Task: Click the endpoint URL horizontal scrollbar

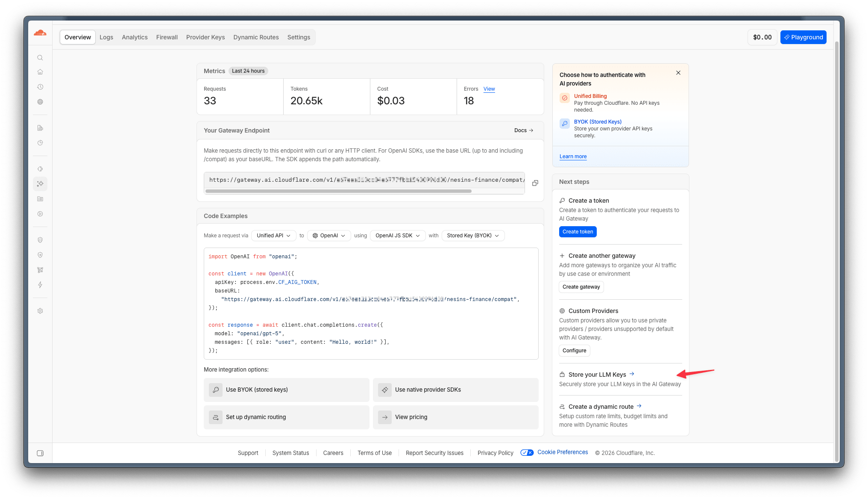Action: click(x=338, y=191)
